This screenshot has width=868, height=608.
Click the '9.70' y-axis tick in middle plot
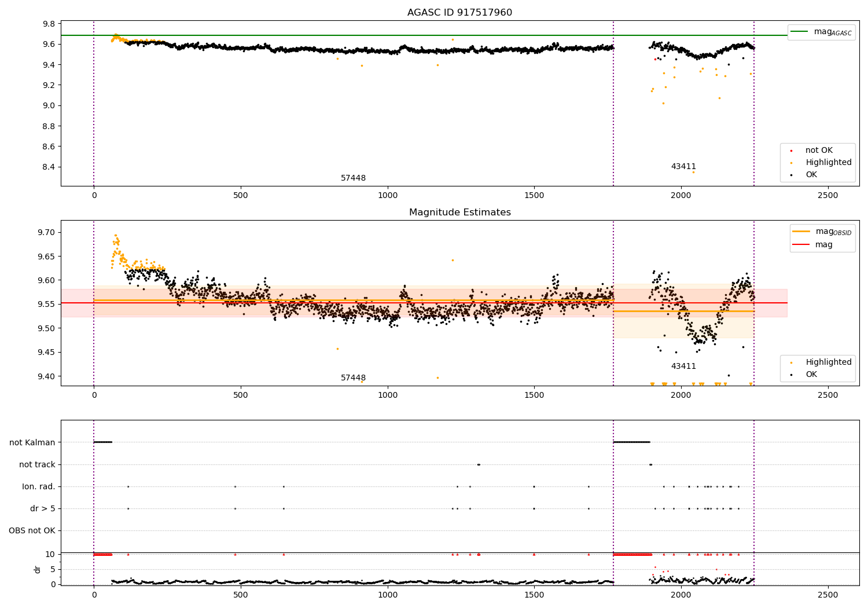tap(47, 233)
